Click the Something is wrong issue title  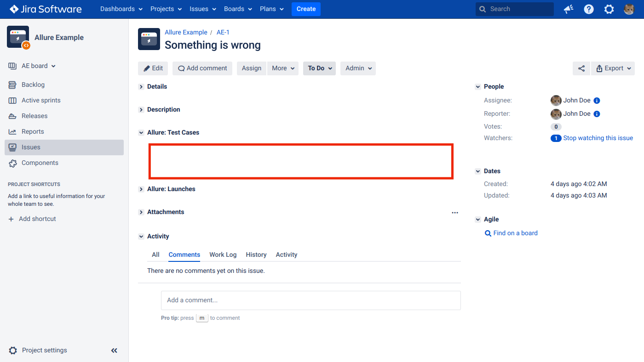213,45
